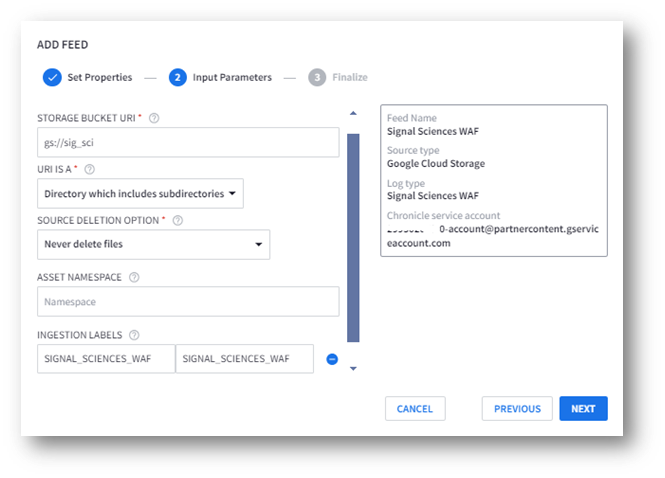This screenshot has width=665, height=478.
Task: Click the step 3 Finalize circle
Action: pyautogui.click(x=317, y=77)
